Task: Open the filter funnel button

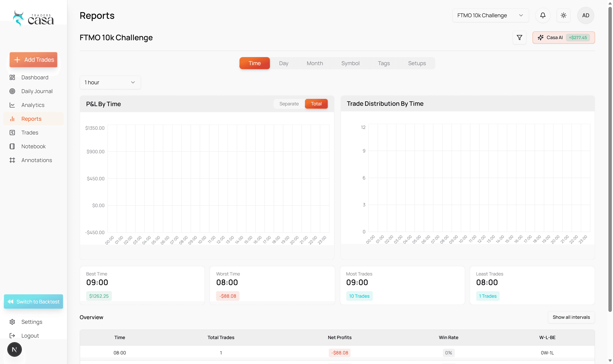Action: (519, 38)
